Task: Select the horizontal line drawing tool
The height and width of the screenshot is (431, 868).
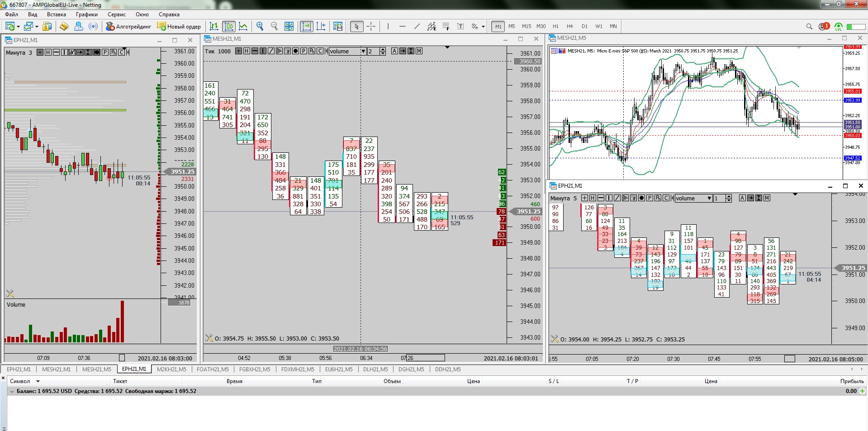Action: tap(403, 26)
